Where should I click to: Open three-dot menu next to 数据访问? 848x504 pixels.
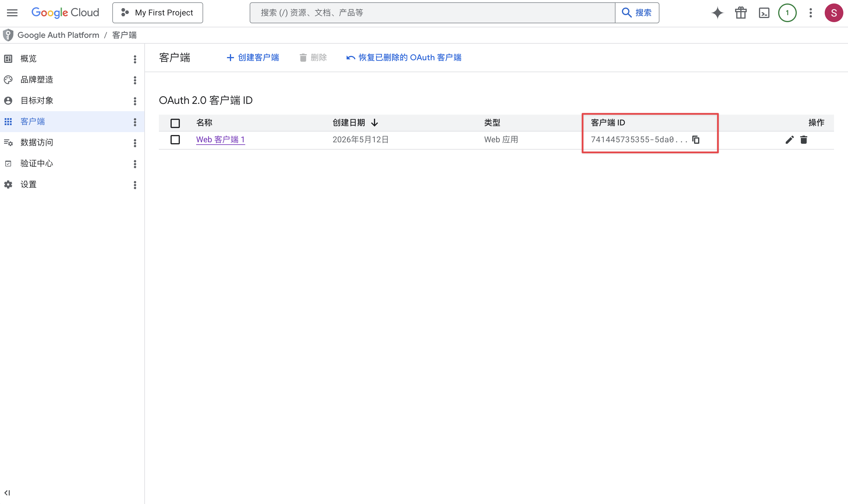[135, 143]
